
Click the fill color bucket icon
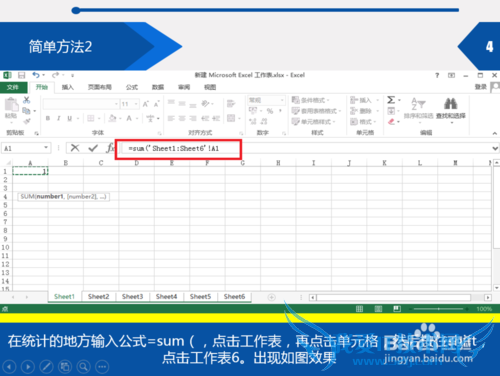113,118
